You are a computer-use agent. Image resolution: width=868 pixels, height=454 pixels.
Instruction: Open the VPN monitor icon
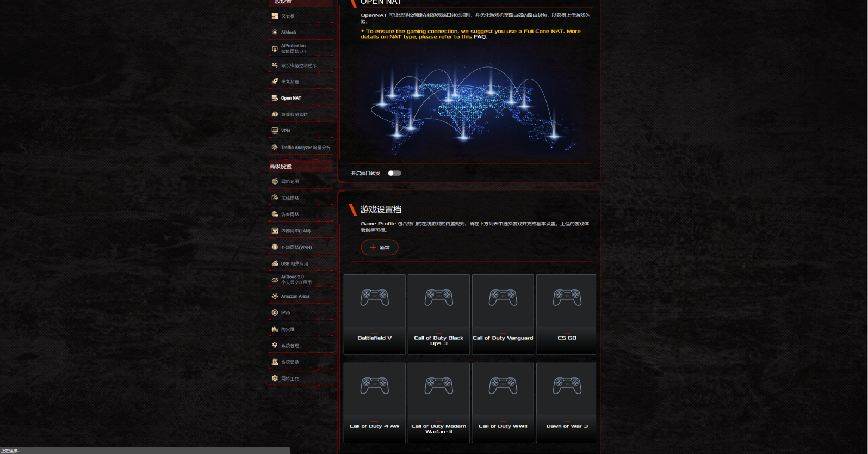(275, 131)
